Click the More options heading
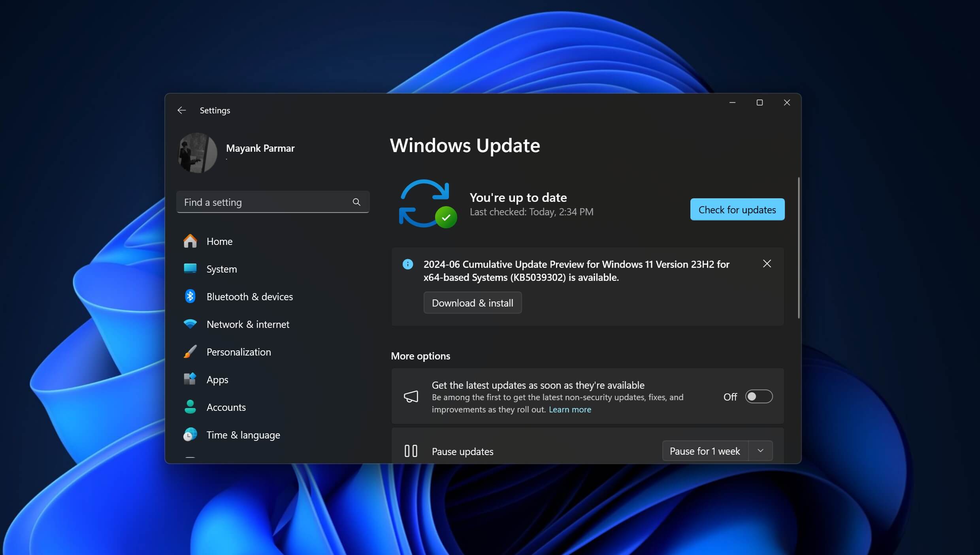980x555 pixels. [x=420, y=356]
